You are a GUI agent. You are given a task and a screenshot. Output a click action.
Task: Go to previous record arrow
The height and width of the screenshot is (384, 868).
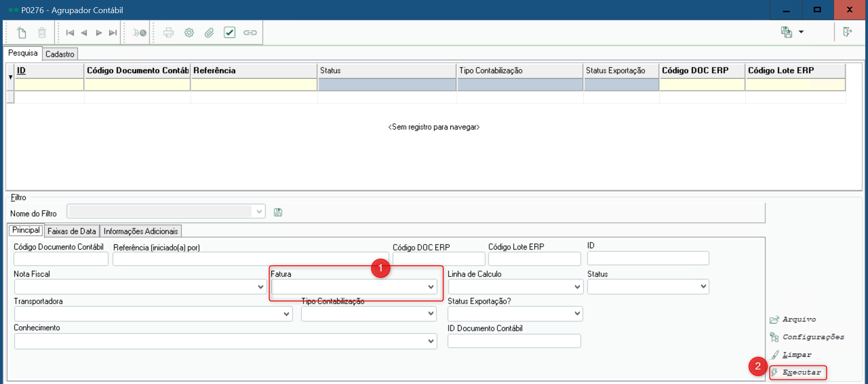[x=84, y=33]
